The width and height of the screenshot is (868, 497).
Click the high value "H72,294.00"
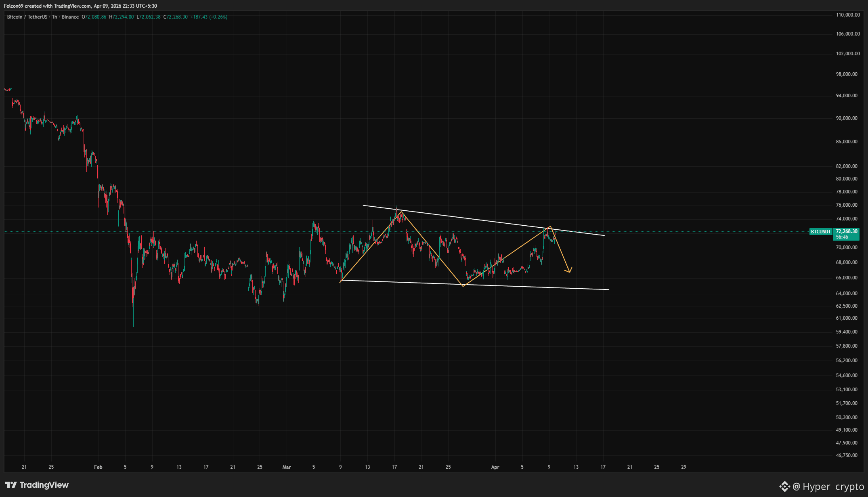(122, 17)
